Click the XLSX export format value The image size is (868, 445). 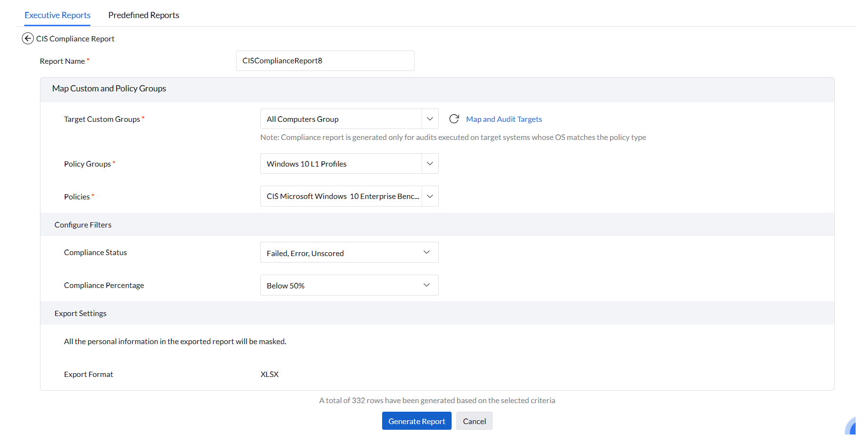pos(269,374)
